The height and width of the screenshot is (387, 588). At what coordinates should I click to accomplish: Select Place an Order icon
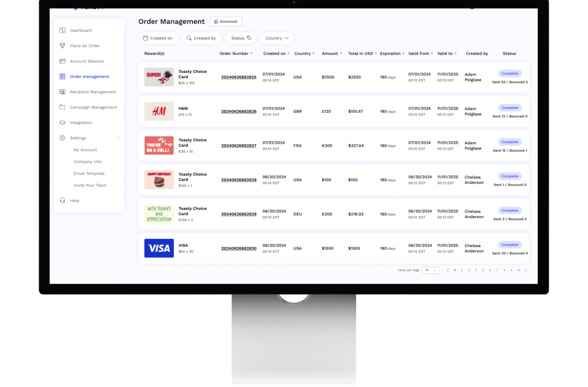pyautogui.click(x=62, y=45)
